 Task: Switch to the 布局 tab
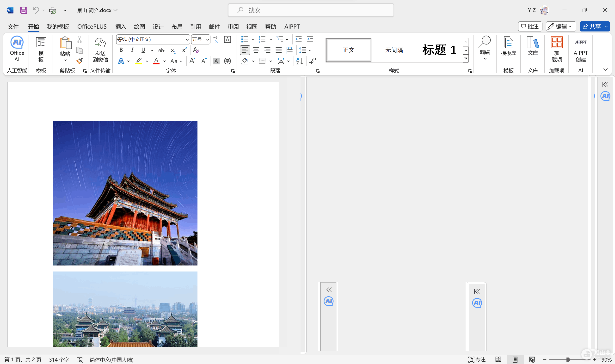pos(177,26)
